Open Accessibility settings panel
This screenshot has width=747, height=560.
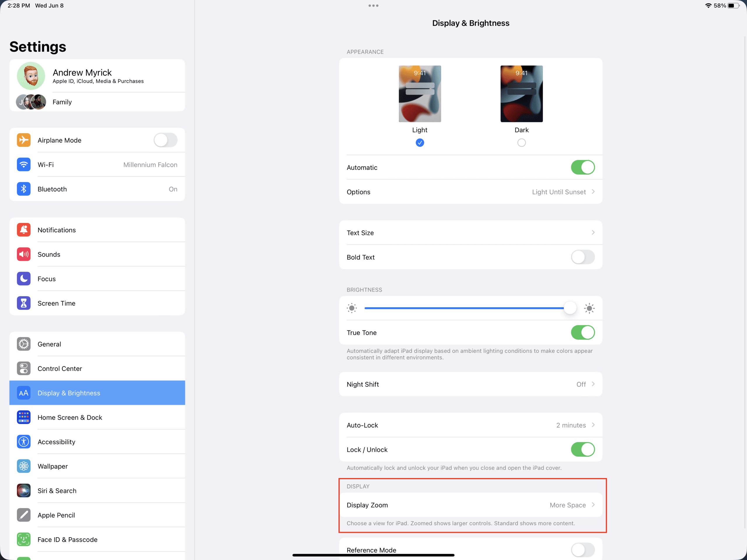point(57,442)
